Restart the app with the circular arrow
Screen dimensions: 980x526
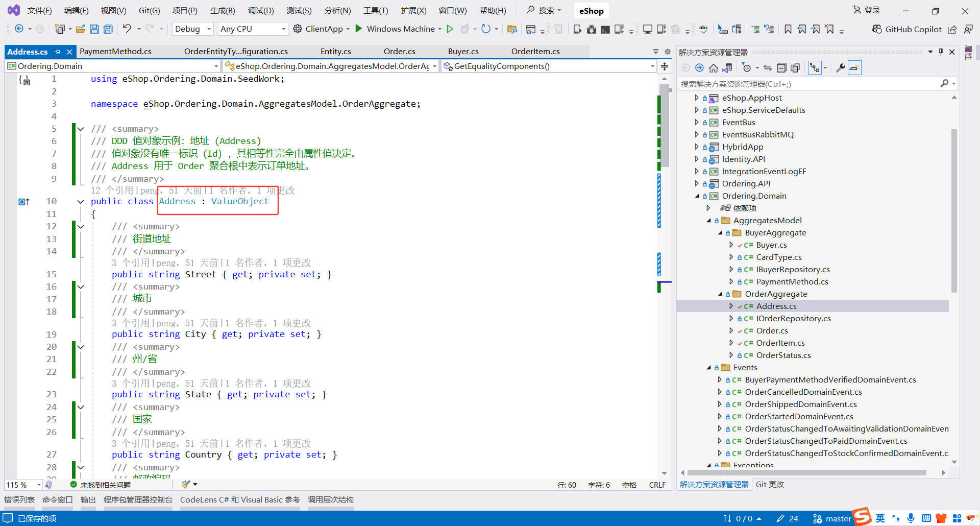click(486, 29)
